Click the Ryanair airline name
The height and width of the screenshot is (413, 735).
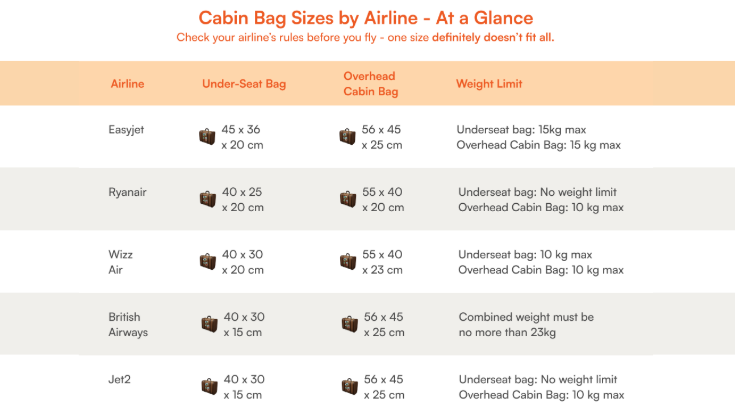(128, 192)
